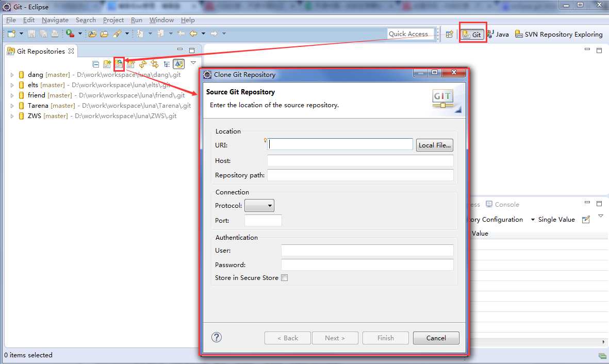Expand the dang repository tree node
Viewport: 609px width, 364px height.
(12, 75)
